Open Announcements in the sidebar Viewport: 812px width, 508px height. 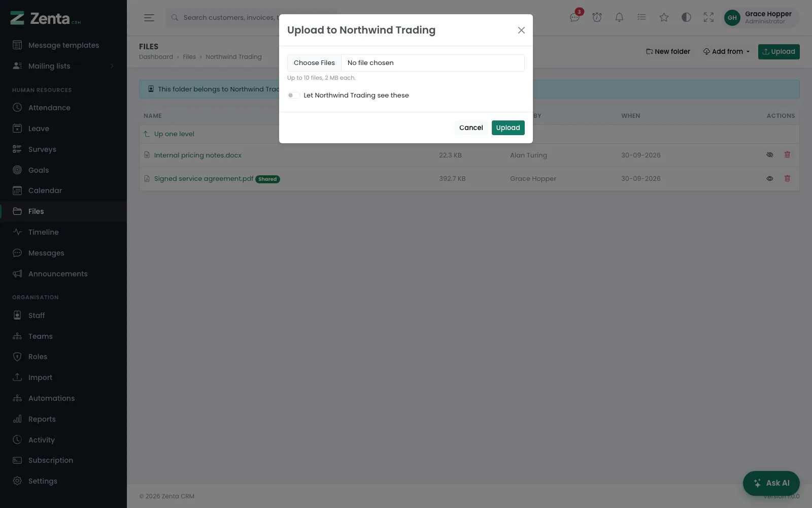63,274
